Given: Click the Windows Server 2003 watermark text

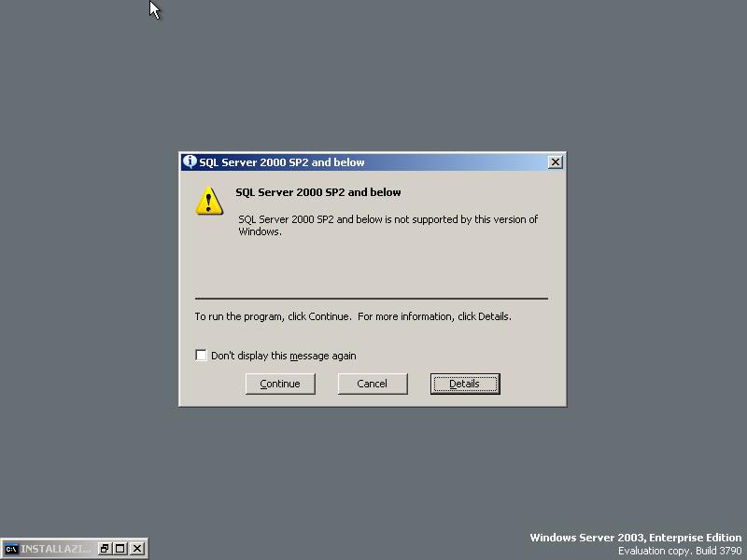Looking at the screenshot, I should pyautogui.click(x=636, y=538).
